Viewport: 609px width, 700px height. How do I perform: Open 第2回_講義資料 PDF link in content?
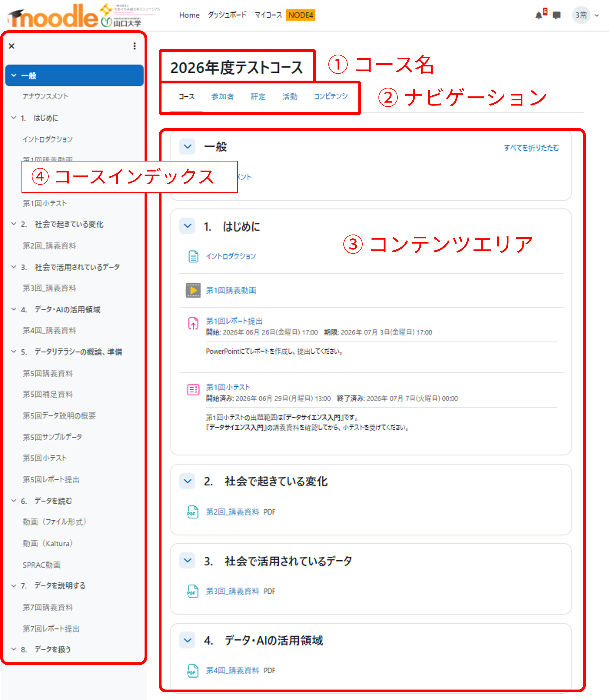pyautogui.click(x=233, y=512)
